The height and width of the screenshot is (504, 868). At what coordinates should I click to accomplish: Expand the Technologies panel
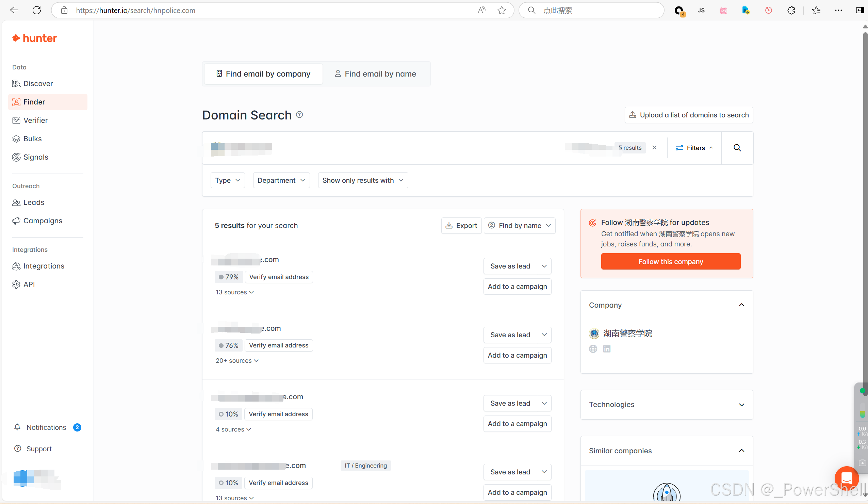pos(741,404)
